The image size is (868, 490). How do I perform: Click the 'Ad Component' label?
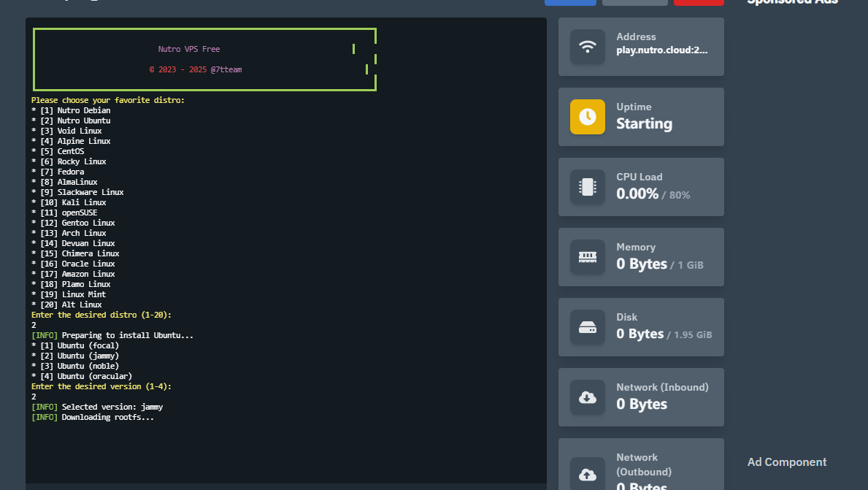coord(787,462)
